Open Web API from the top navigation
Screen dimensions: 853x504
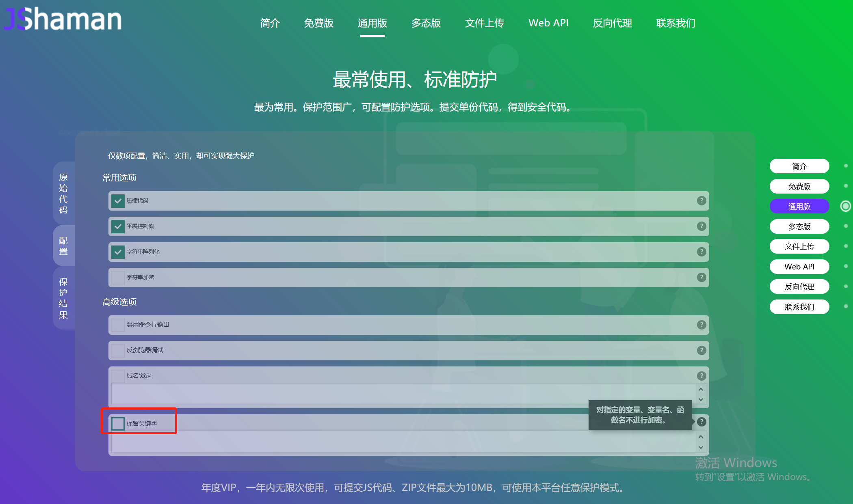click(x=548, y=24)
